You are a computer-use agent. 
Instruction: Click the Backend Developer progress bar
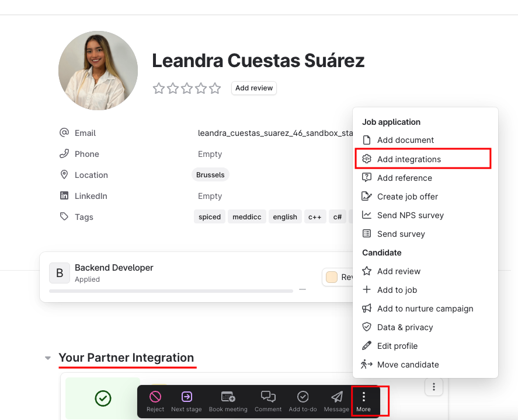[171, 291]
